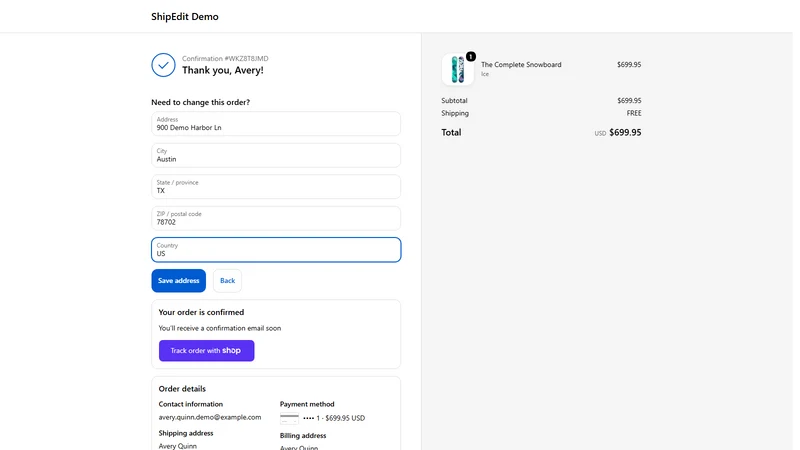Viewport: 800px width, 450px height.
Task: Open the ShipEdit Demo store header link
Action: 185,17
